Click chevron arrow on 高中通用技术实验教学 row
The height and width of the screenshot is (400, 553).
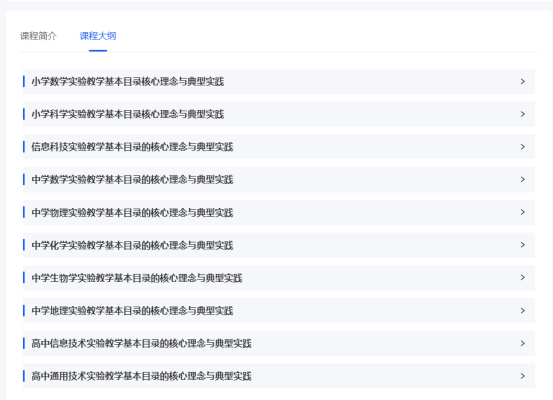click(x=523, y=376)
